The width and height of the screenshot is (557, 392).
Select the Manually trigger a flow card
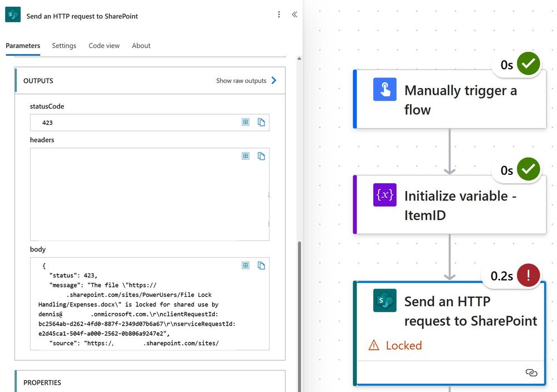pos(449,99)
